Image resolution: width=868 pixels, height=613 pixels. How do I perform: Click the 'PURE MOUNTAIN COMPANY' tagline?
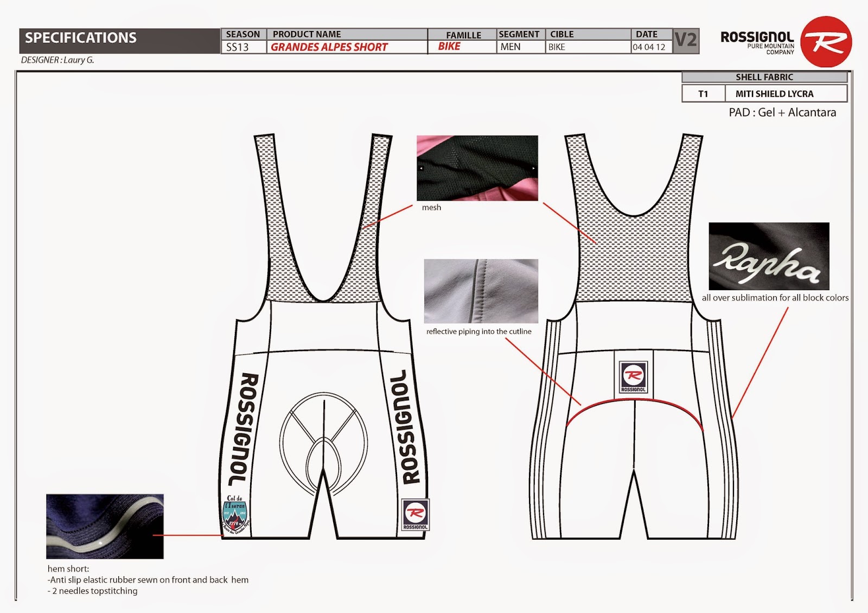771,49
